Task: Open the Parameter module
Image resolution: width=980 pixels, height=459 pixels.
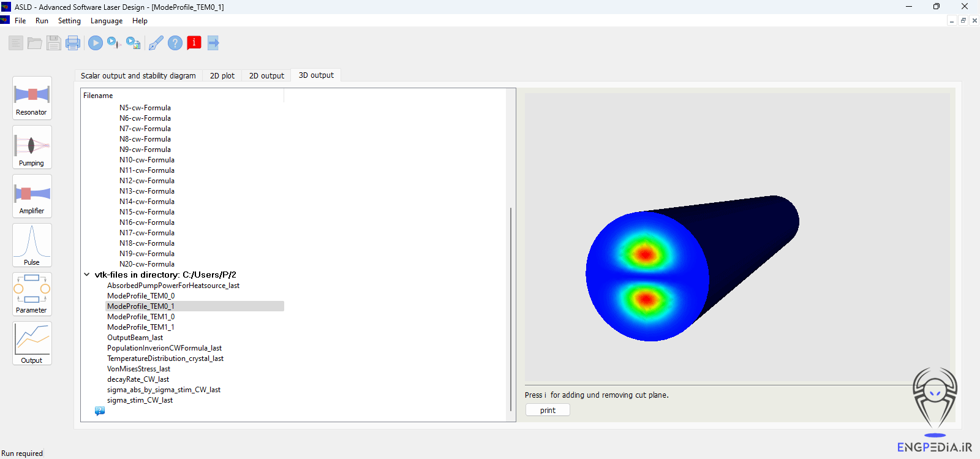Action: (x=32, y=294)
